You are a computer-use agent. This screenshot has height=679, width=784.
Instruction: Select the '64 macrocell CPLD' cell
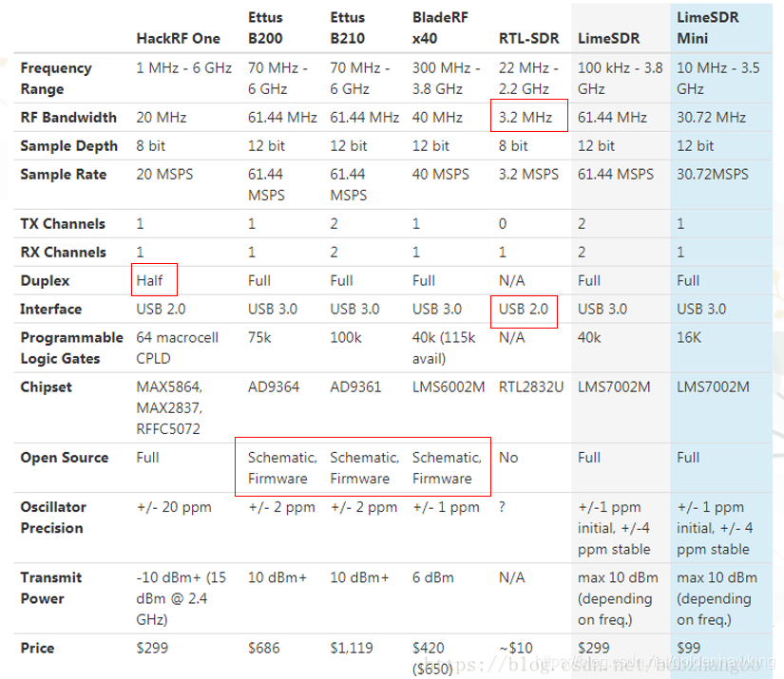(178, 349)
